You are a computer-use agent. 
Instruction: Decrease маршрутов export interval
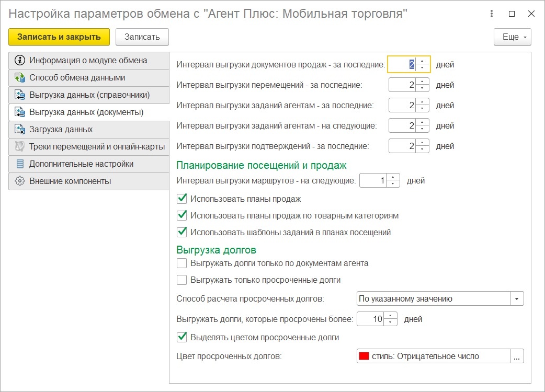click(x=393, y=183)
